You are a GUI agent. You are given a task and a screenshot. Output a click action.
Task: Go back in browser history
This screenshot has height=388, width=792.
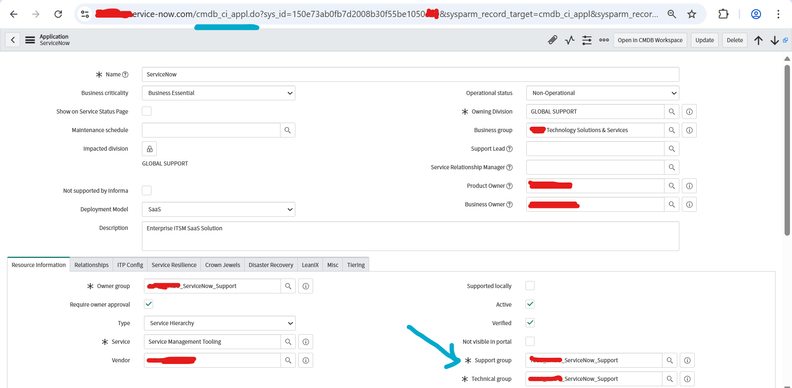pos(14,14)
